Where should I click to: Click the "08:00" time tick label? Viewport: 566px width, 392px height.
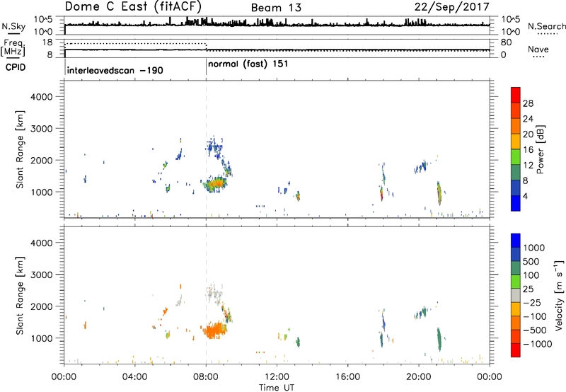coord(206,377)
